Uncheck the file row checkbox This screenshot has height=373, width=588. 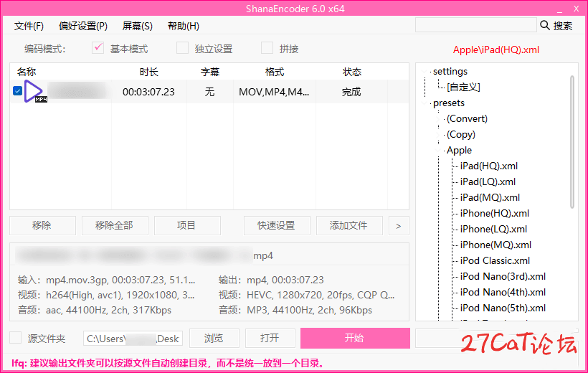click(x=18, y=91)
